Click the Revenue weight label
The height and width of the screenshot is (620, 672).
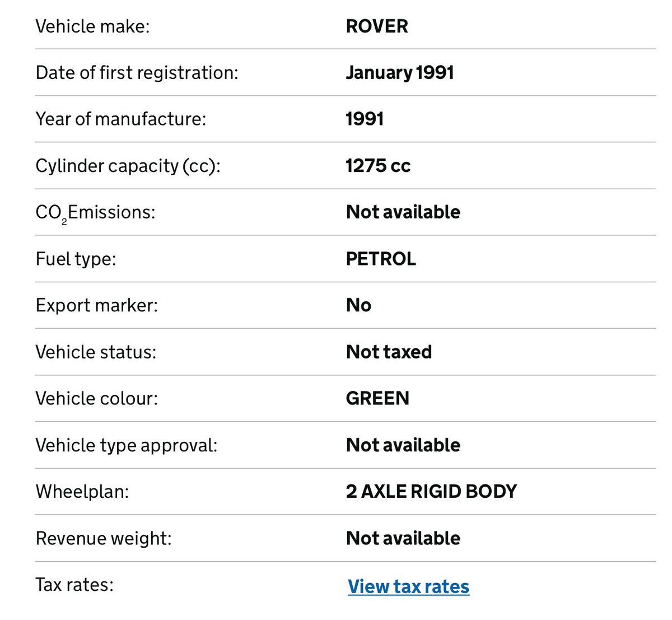tap(103, 538)
